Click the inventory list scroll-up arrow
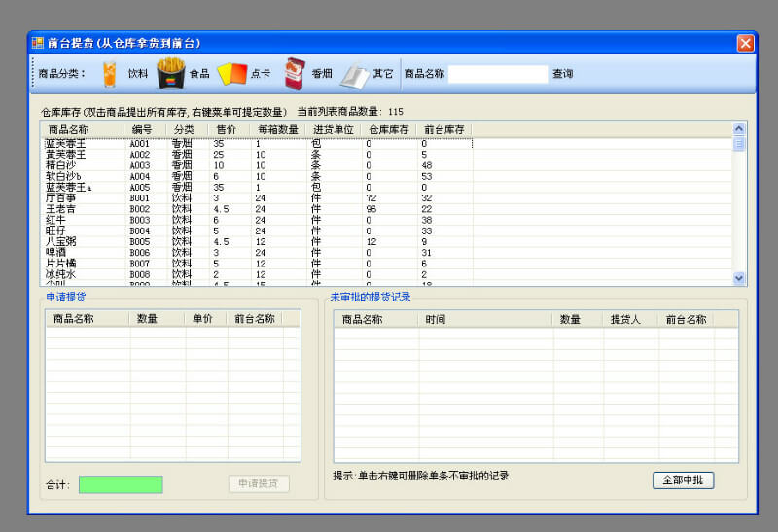The width and height of the screenshot is (778, 532). (x=738, y=128)
